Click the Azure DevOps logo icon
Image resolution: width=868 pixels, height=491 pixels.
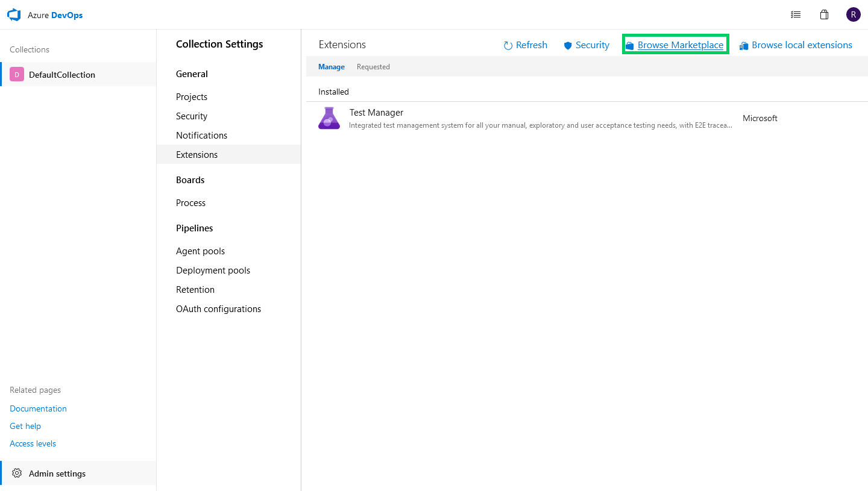click(x=14, y=15)
